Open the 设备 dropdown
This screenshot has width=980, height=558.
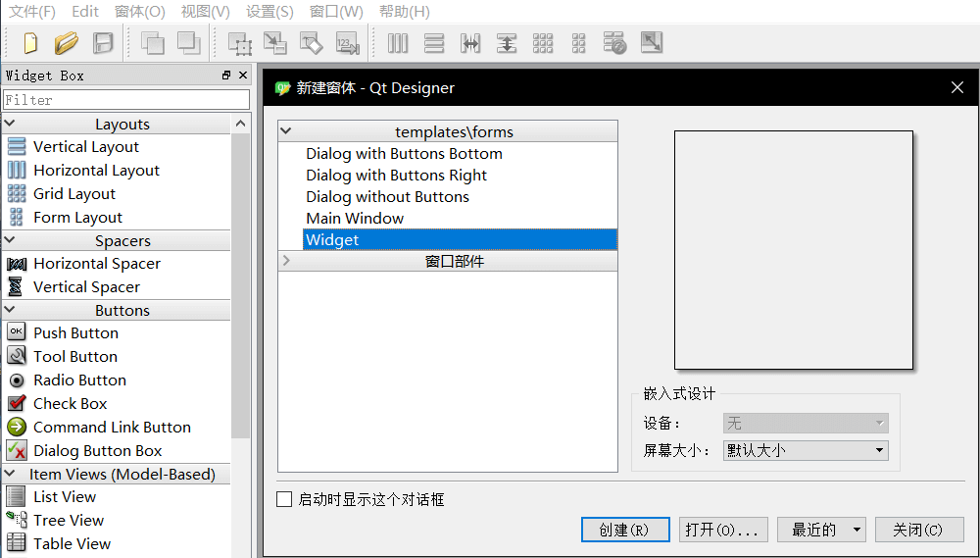click(x=806, y=424)
